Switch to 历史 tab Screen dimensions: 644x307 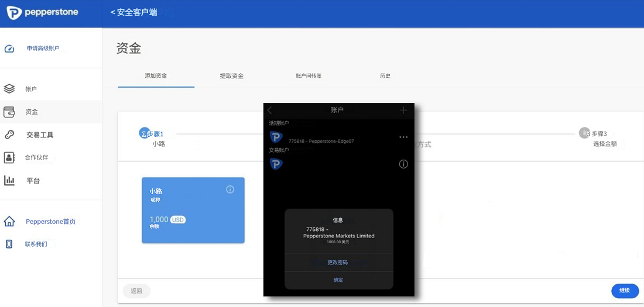tap(385, 76)
